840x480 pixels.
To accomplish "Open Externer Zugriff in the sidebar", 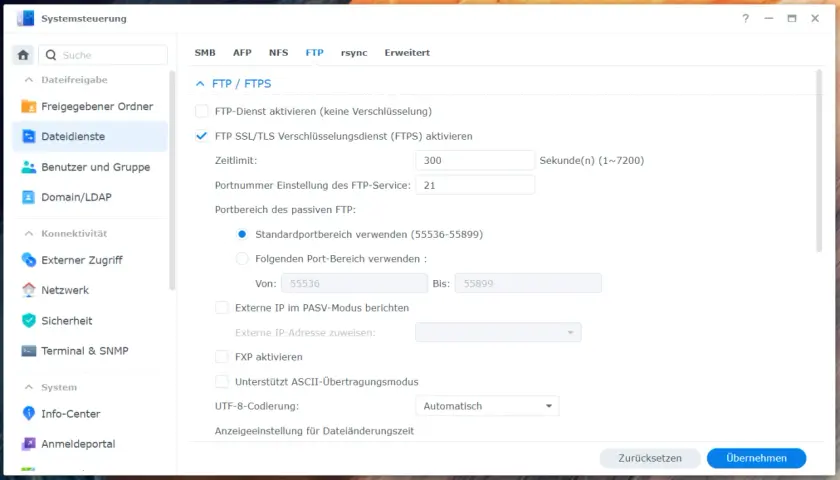I will coord(90,260).
